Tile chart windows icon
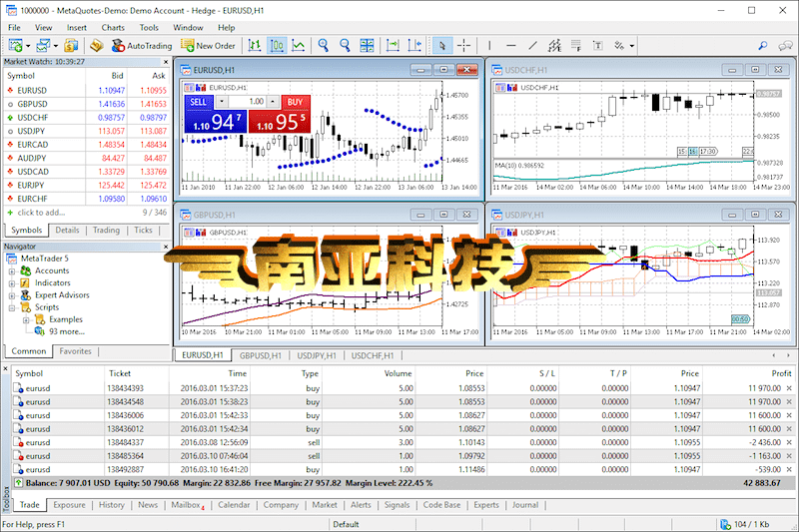The height and width of the screenshot is (532, 799). click(x=367, y=45)
